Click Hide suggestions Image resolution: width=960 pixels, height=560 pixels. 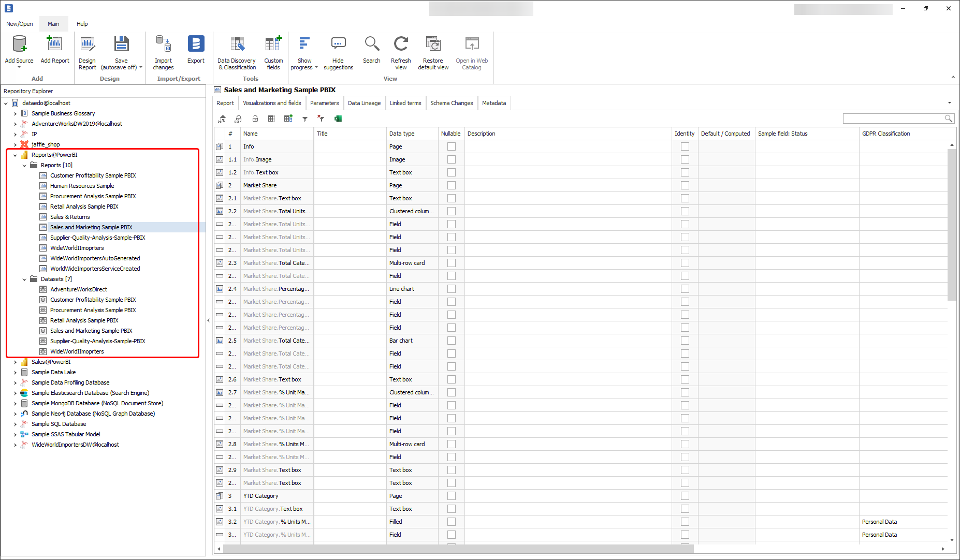(338, 51)
